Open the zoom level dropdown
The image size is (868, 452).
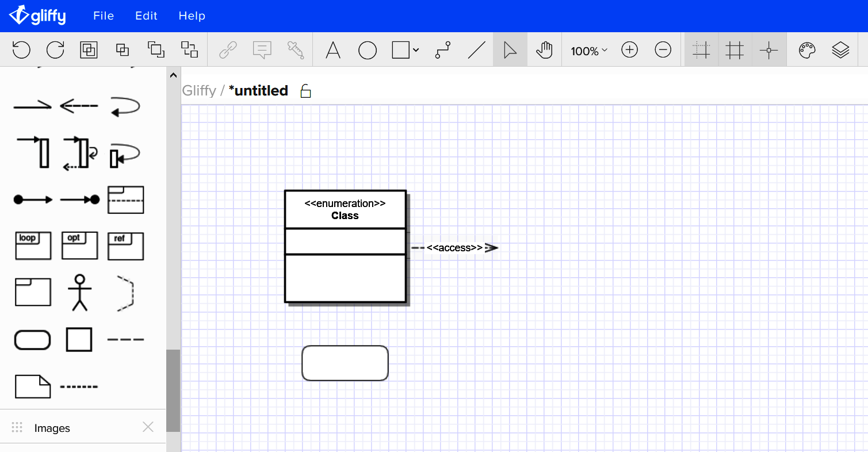click(587, 51)
